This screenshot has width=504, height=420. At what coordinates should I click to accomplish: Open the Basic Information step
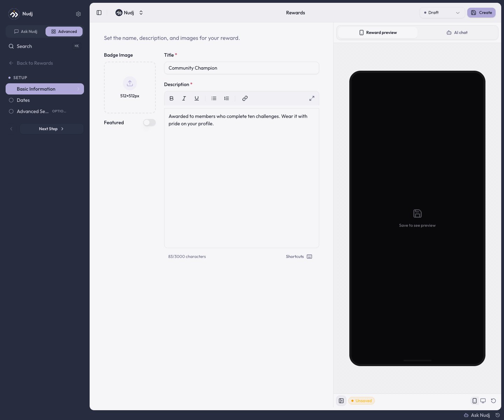(45, 89)
